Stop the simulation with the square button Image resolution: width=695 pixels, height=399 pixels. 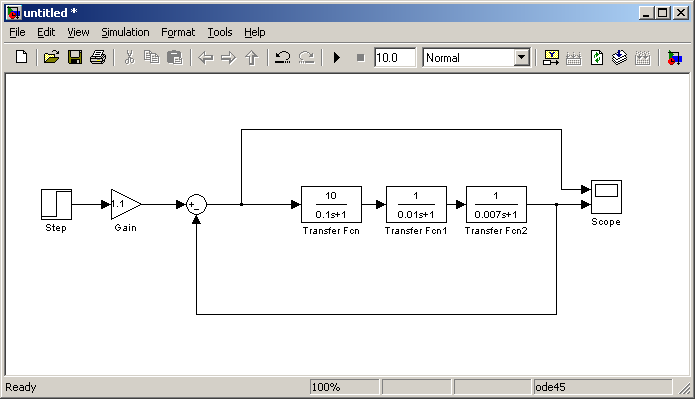[360, 58]
